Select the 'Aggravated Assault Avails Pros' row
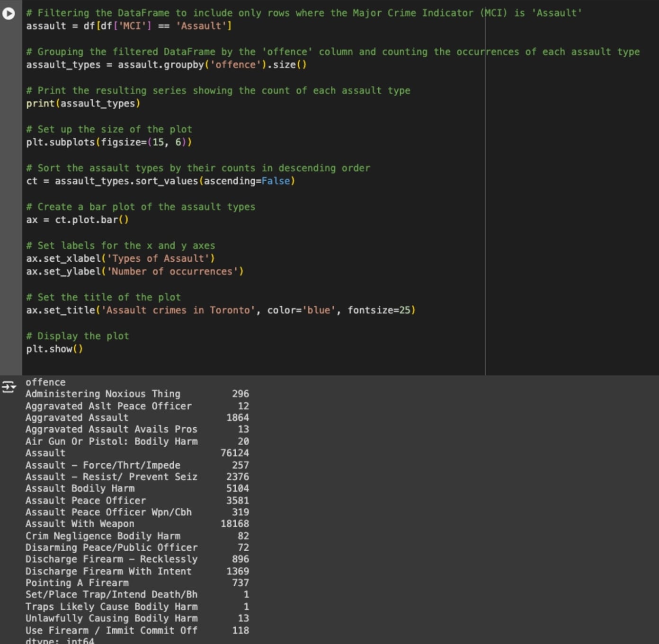The width and height of the screenshot is (659, 644). click(x=137, y=430)
